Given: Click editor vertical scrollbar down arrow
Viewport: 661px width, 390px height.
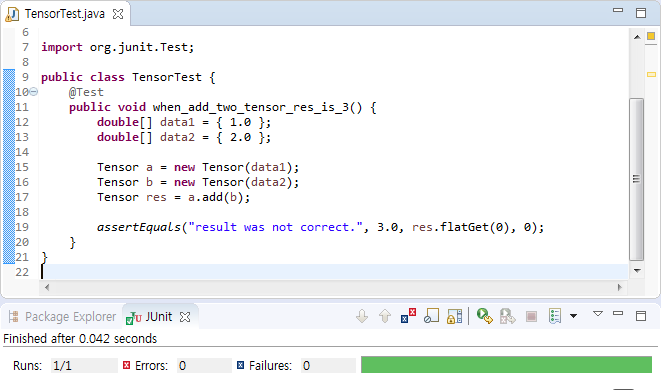Looking at the screenshot, I should click(637, 271).
